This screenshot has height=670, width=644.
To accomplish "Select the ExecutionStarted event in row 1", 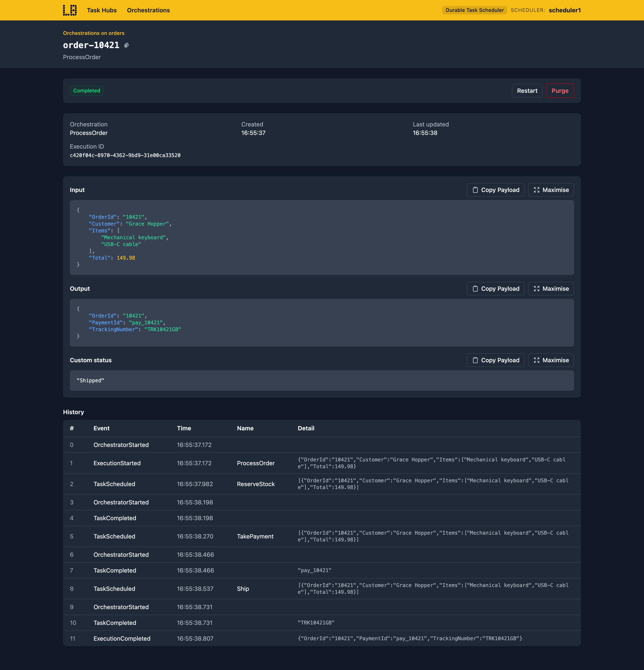I will point(117,463).
